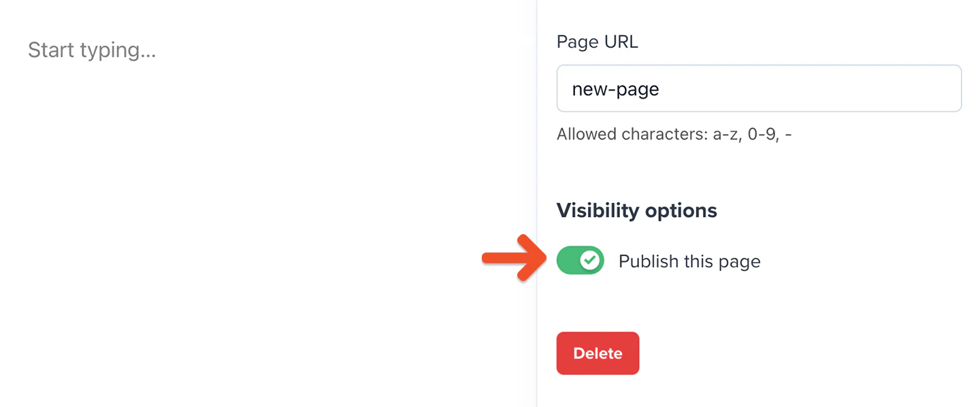
Task: Click the Allowed characters hint text
Action: point(674,134)
